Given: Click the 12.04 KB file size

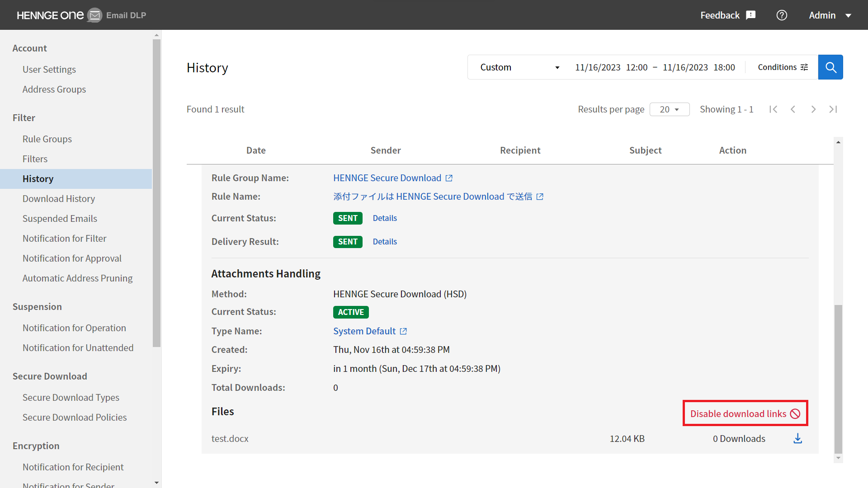Looking at the screenshot, I should (x=627, y=439).
